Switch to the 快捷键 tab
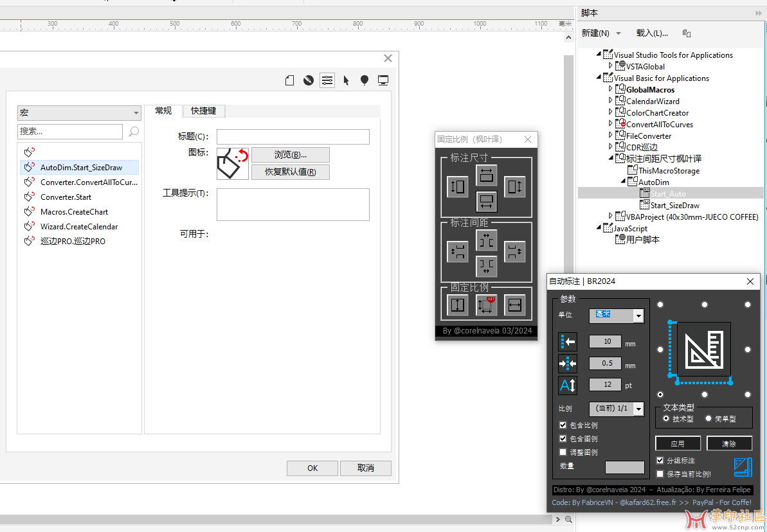The width and height of the screenshot is (767, 532). click(x=203, y=111)
